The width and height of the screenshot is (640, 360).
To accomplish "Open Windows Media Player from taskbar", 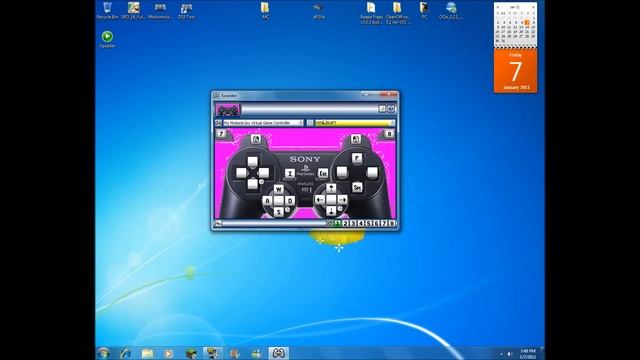I will coord(169,353).
